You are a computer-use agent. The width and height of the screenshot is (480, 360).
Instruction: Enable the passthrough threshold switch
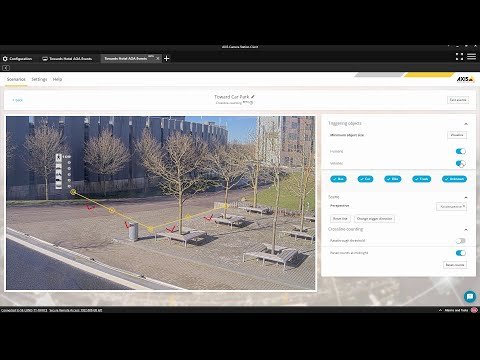coord(461,241)
